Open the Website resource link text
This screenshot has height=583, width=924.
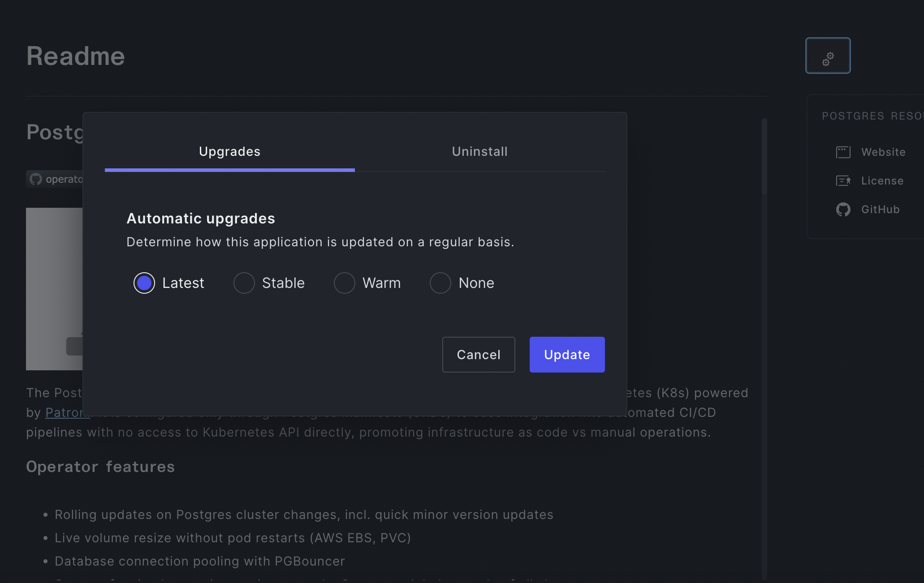(883, 152)
